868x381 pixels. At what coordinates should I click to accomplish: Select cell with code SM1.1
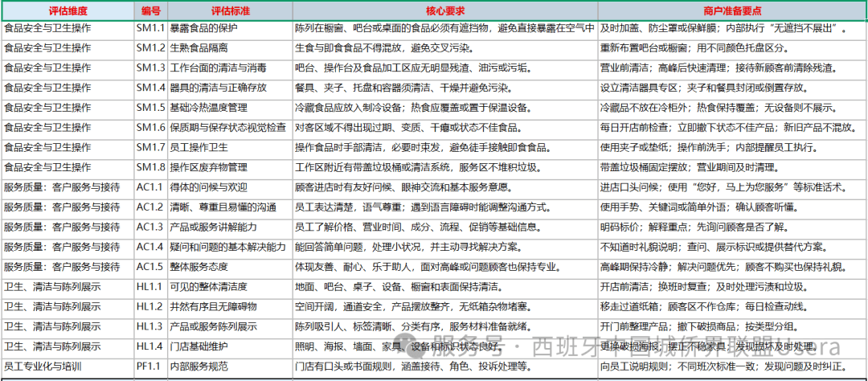(150, 28)
